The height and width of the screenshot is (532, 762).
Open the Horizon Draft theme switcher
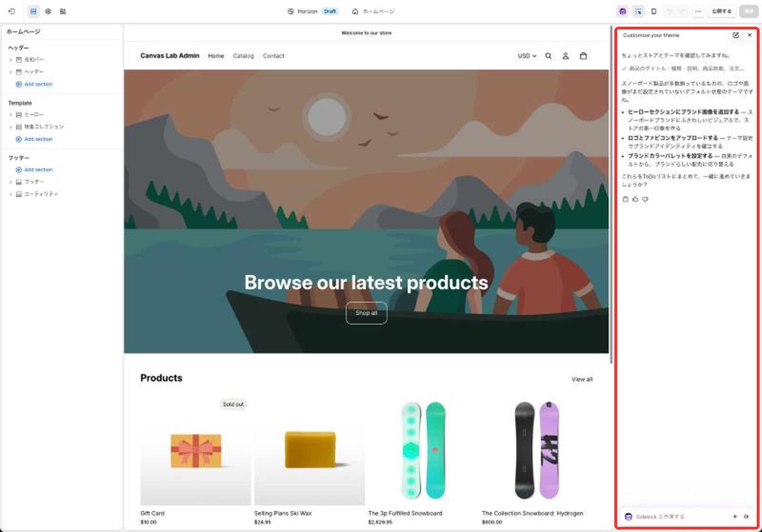point(313,11)
